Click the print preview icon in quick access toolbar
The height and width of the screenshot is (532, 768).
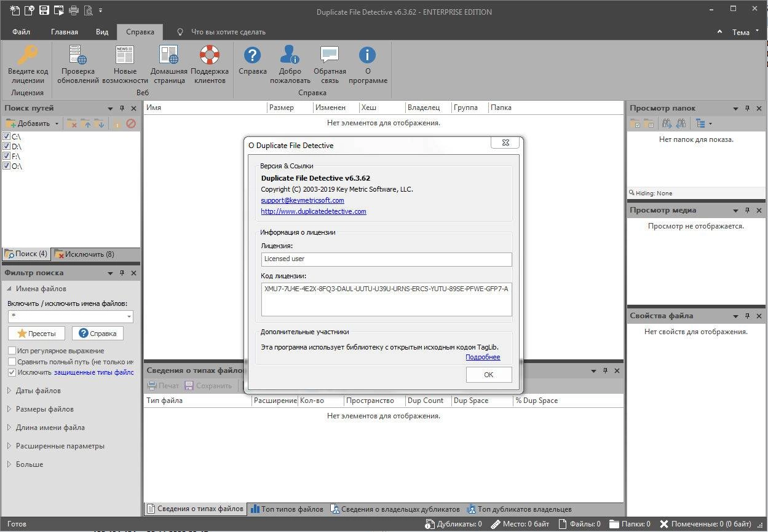coord(88,10)
